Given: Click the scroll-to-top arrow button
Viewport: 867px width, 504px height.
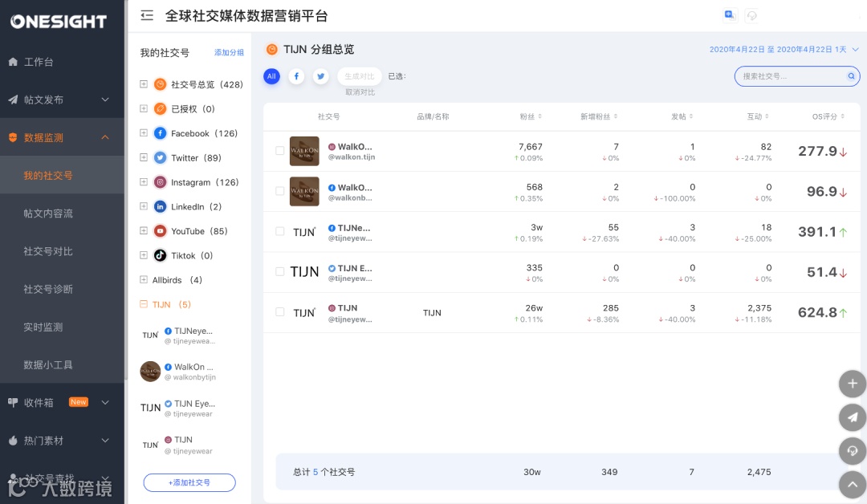Looking at the screenshot, I should coord(853,485).
